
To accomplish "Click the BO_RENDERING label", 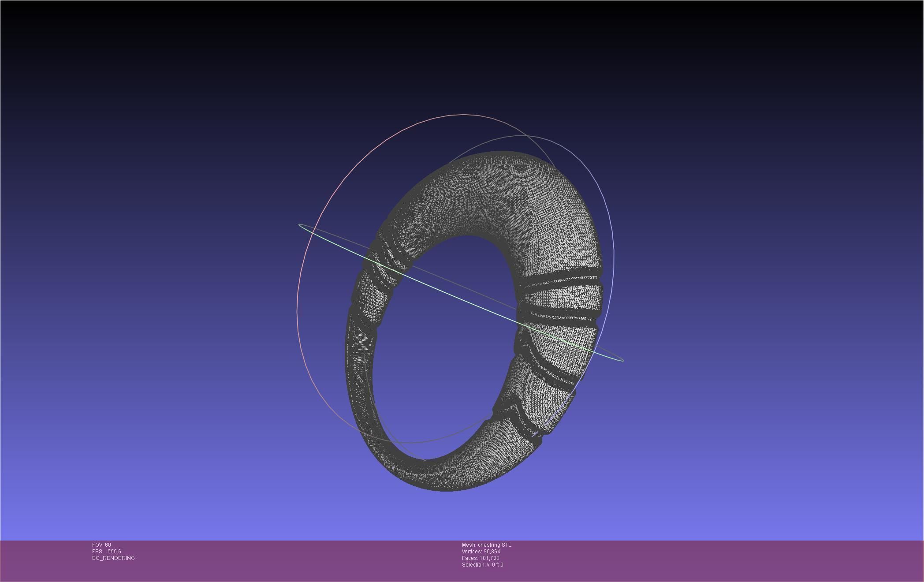I will [113, 558].
